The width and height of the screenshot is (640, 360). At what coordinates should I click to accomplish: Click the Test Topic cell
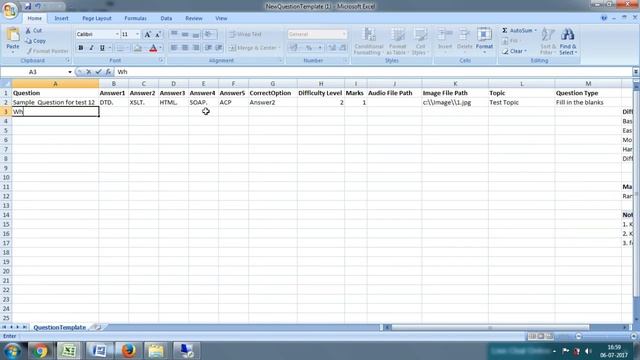[x=521, y=102]
